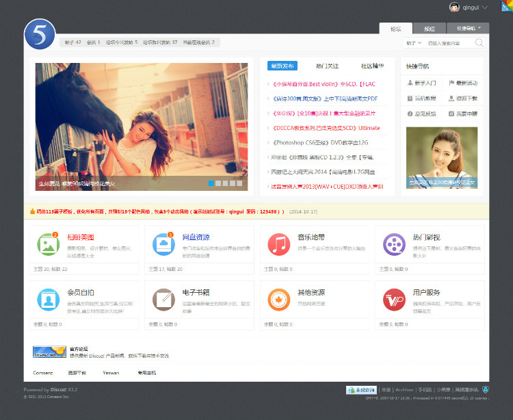Image resolution: width=513 pixels, height=420 pixels.
Task: Click the person icon for 新手入门
Action: pos(410,83)
